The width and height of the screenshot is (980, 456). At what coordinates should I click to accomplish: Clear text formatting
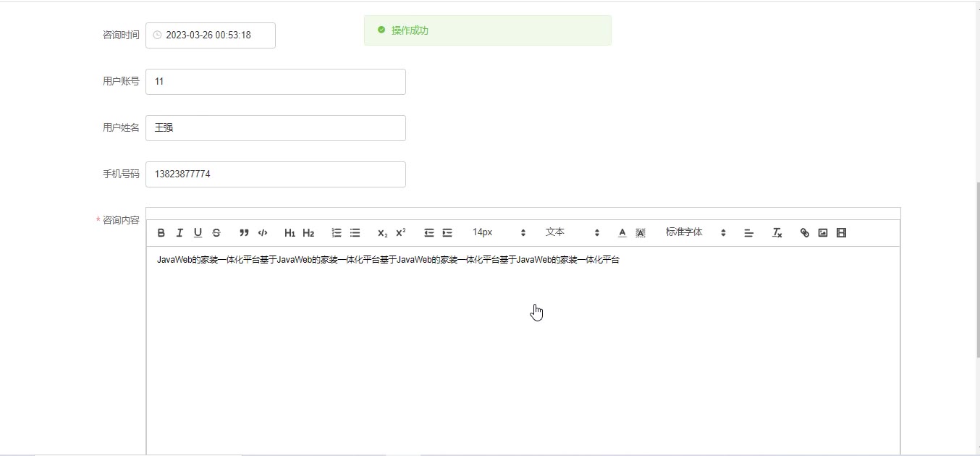point(777,233)
